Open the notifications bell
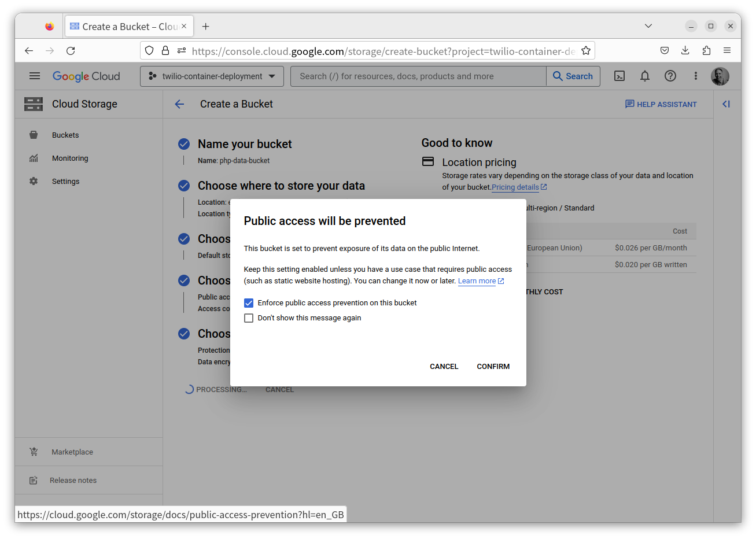Viewport: 756px width, 539px height. (x=645, y=76)
